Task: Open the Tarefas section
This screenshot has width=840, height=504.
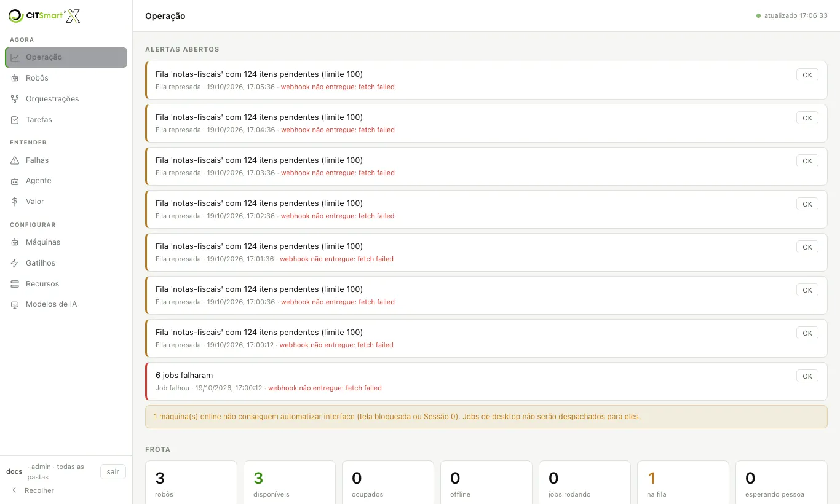Action: tap(66, 120)
